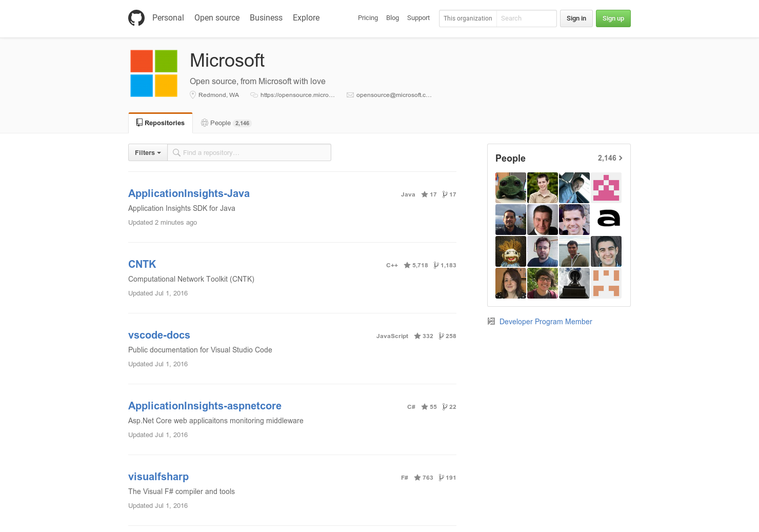759x532 pixels.
Task: Click the mail icon beside the opensource email
Action: click(x=350, y=94)
